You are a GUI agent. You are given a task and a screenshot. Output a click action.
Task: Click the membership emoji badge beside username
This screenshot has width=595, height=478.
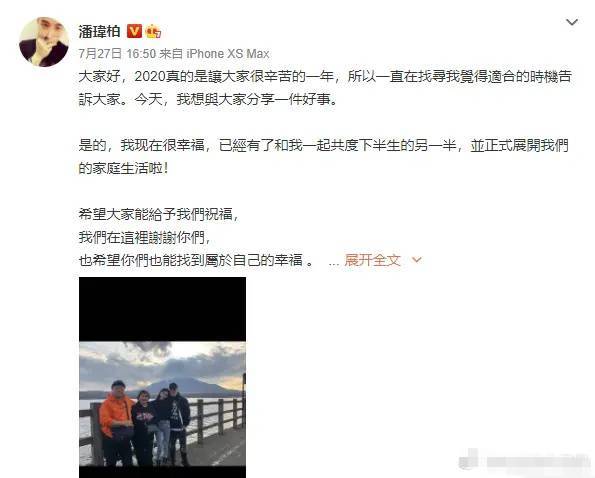pyautogui.click(x=153, y=31)
